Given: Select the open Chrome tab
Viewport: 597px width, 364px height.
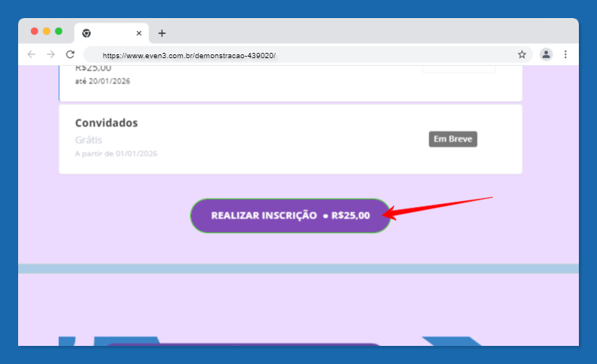Looking at the screenshot, I should pos(111,33).
